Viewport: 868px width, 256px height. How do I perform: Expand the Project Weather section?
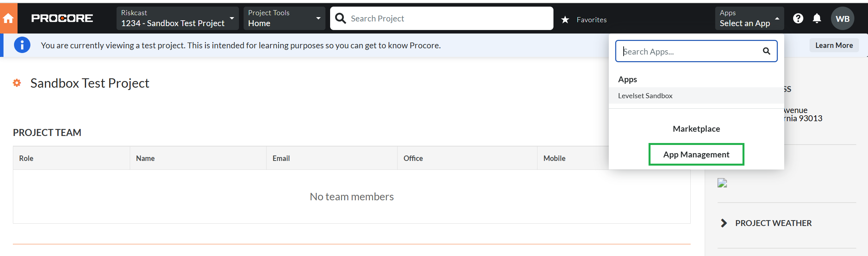pos(724,223)
